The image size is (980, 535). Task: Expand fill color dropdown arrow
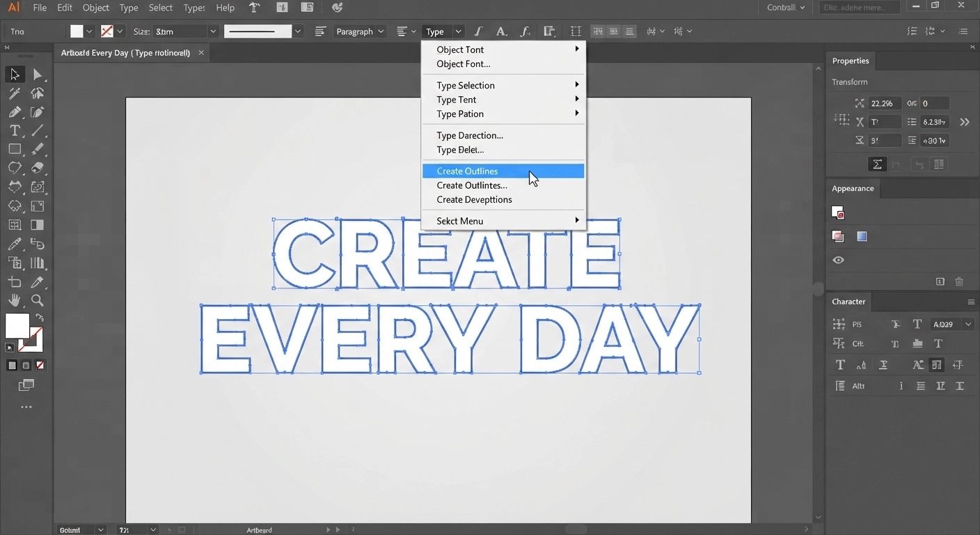pyautogui.click(x=89, y=31)
